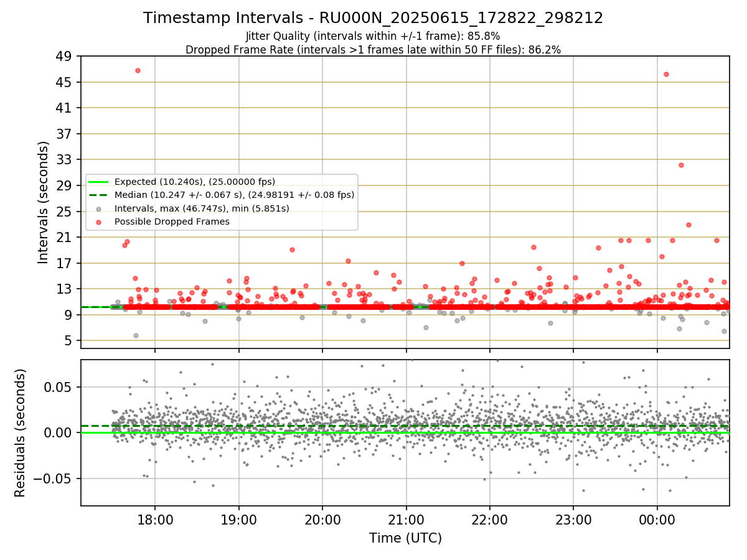747x560 pixels.
Task: Click the 22:00 time tick label
Action: pyautogui.click(x=490, y=520)
